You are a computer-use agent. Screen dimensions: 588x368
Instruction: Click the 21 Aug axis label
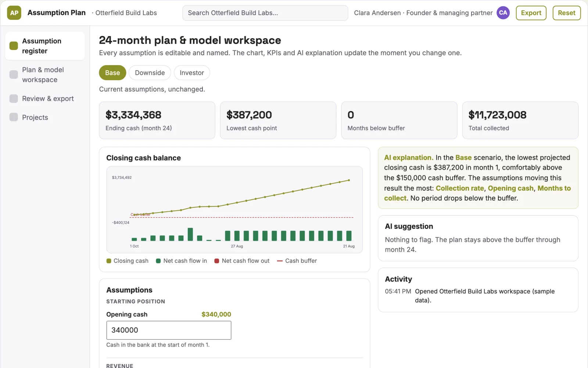pyautogui.click(x=349, y=246)
